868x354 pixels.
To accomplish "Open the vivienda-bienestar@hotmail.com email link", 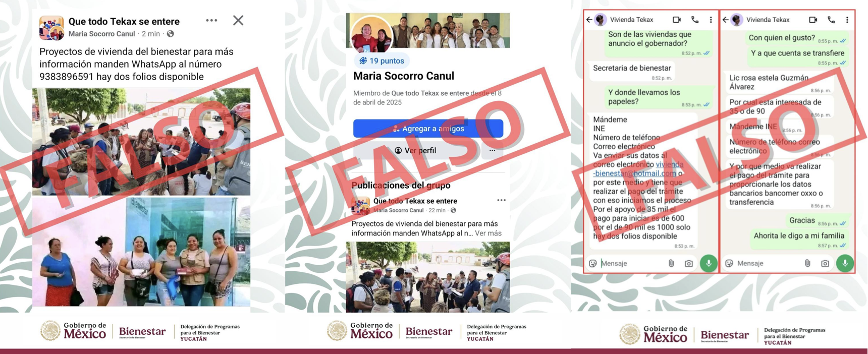I will coord(638,169).
